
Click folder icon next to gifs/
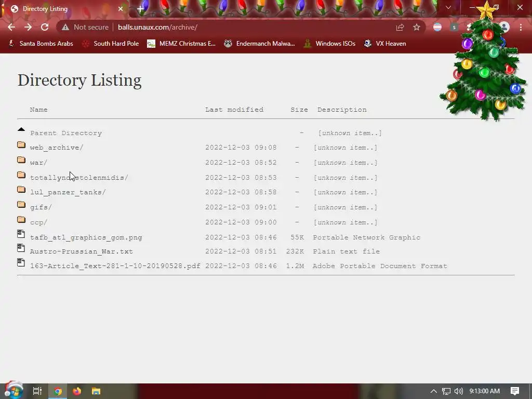21,204
